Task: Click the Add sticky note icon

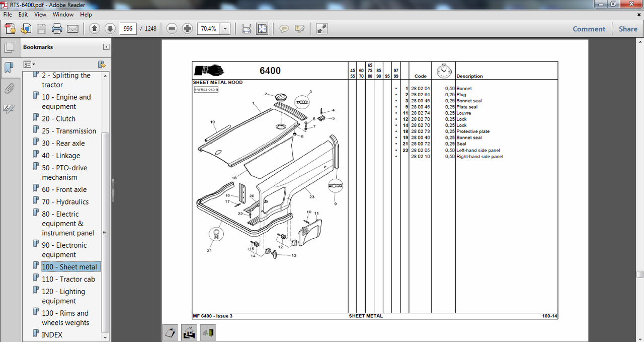Action: pyautogui.click(x=284, y=29)
